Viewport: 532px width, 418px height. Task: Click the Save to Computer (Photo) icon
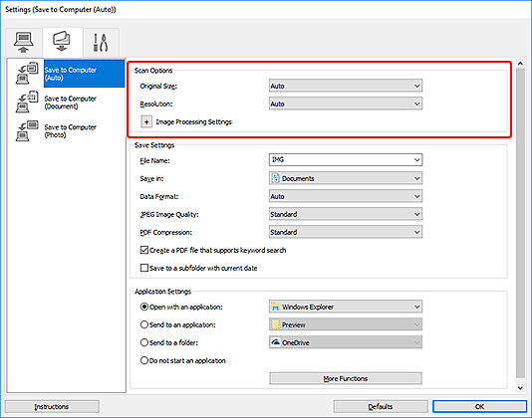pos(27,130)
